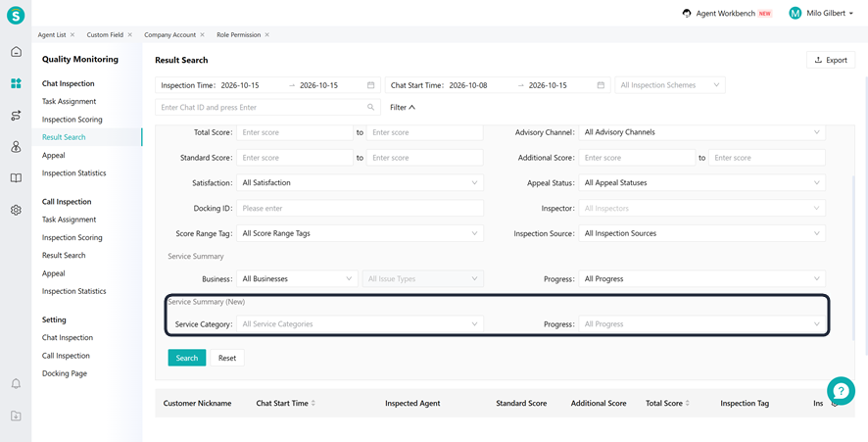Click the Inspection Time start date
The width and height of the screenshot is (868, 442).
[240, 85]
